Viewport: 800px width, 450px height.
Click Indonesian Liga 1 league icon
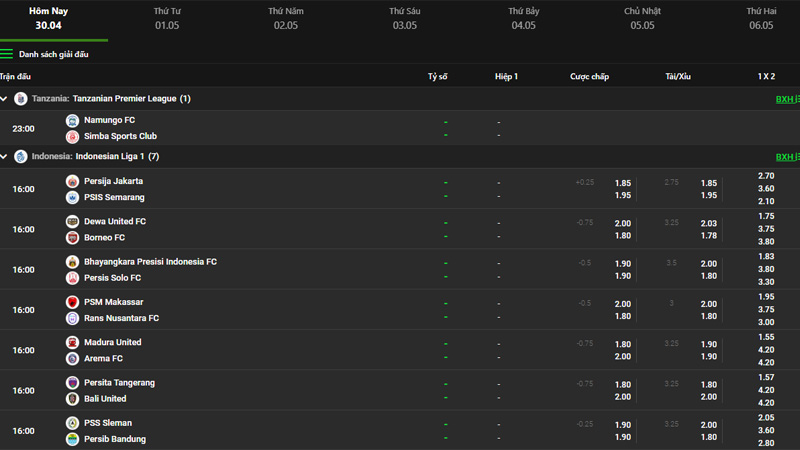tap(20, 157)
